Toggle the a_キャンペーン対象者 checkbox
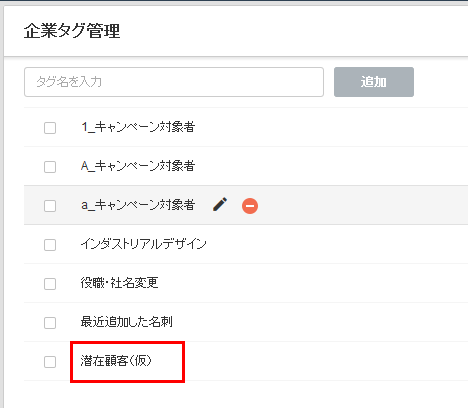This screenshot has width=468, height=408. pyautogui.click(x=50, y=206)
